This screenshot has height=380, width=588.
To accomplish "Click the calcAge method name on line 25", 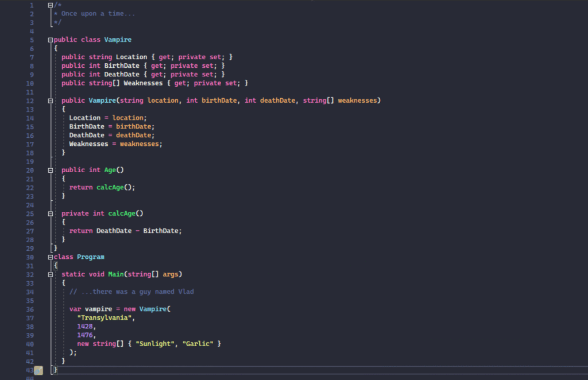I will (x=122, y=214).
